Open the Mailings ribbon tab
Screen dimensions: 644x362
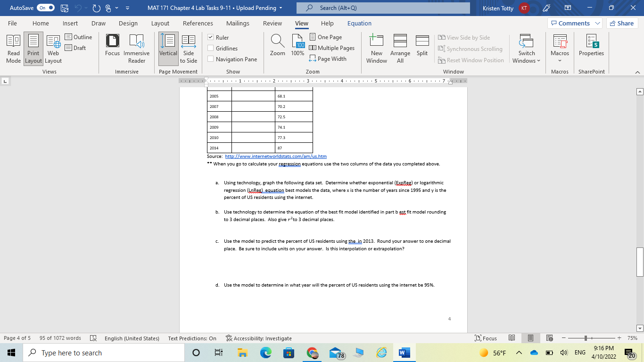(x=238, y=23)
